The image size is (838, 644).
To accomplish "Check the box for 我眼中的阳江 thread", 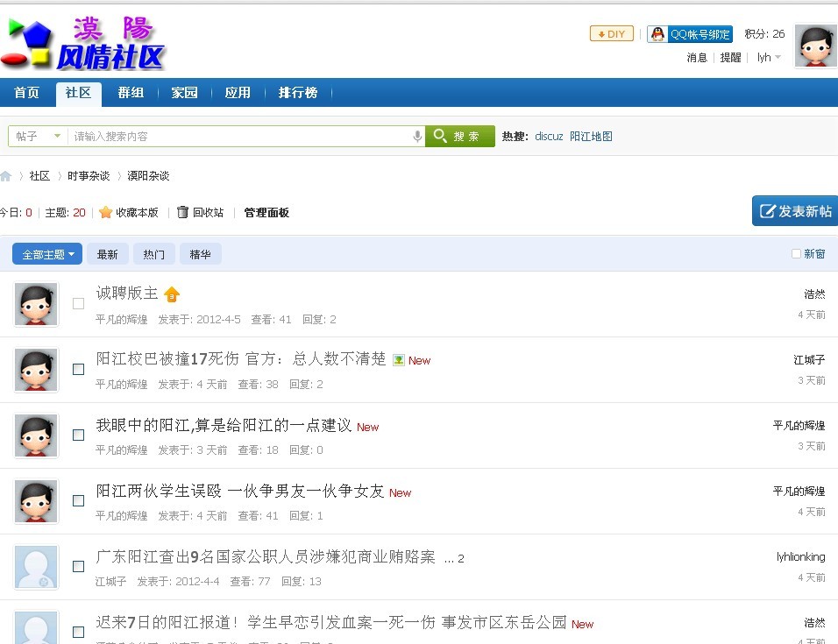I will 79,435.
